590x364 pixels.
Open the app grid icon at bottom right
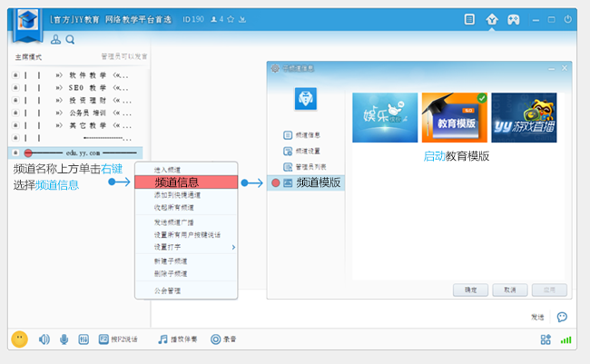pos(546,339)
